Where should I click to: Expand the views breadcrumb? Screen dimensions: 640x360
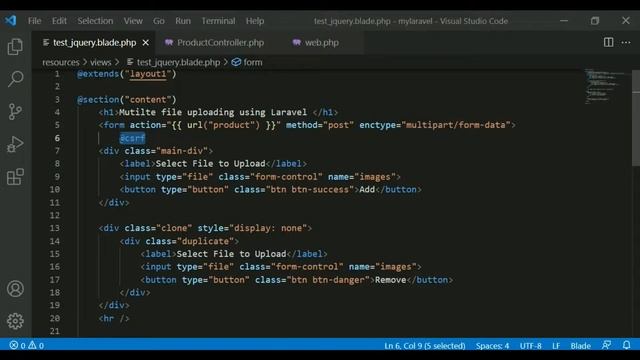click(100, 62)
